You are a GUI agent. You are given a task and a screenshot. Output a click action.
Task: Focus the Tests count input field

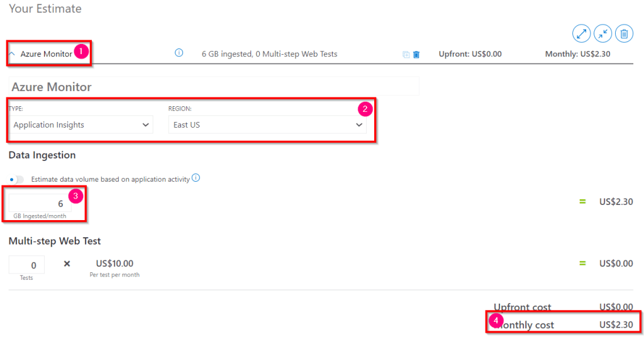pos(27,265)
